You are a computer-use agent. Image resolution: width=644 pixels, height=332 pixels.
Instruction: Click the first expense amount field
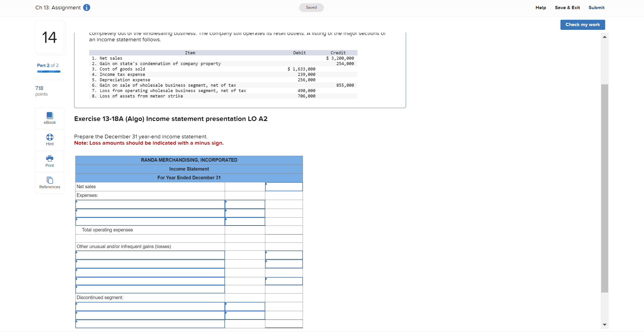tap(245, 204)
